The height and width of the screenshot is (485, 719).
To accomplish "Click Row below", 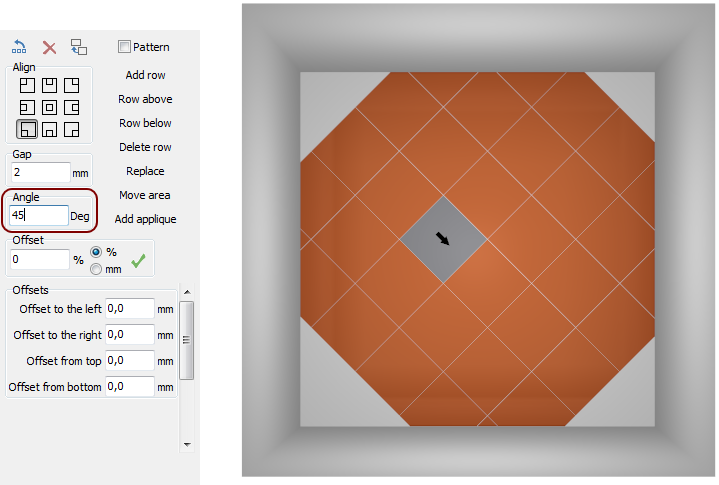I will 145,123.
